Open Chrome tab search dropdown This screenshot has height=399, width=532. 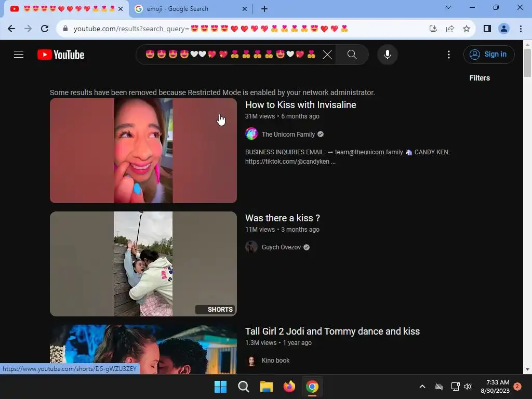point(448,7)
